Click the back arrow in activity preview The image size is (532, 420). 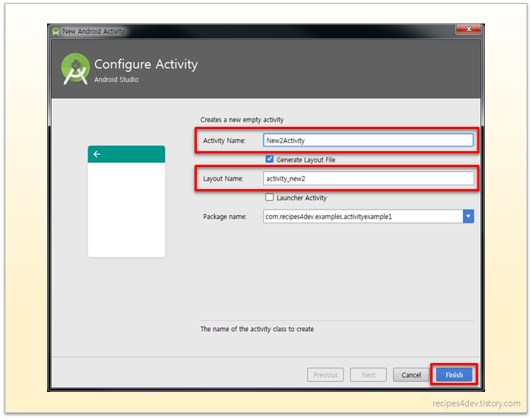[97, 154]
